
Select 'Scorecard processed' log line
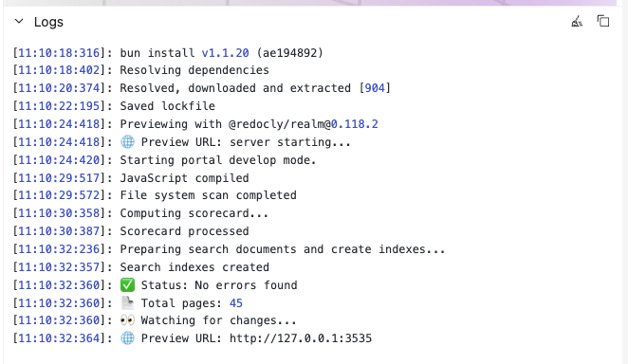[x=184, y=231]
